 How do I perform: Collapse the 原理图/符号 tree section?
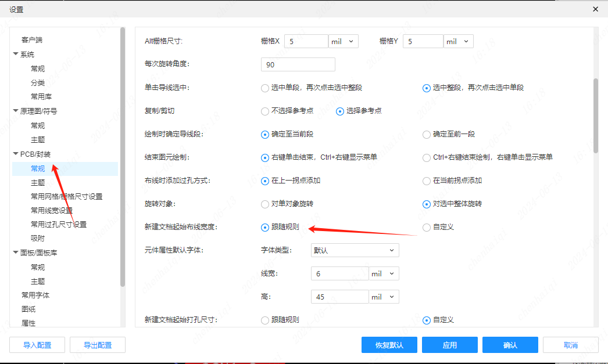[x=16, y=111]
